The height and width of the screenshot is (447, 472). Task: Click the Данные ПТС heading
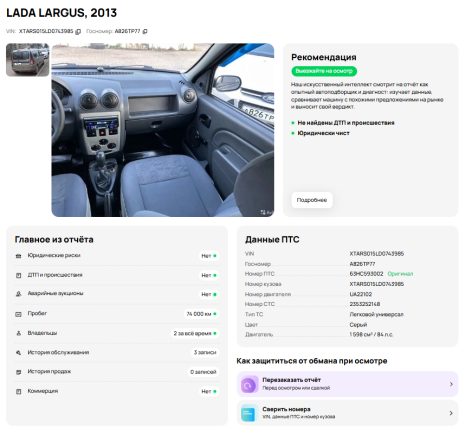pos(272,240)
